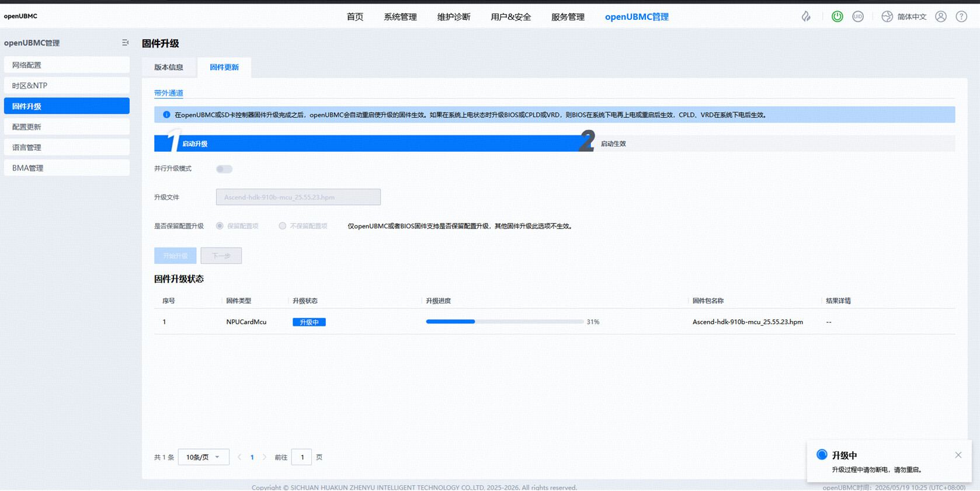This screenshot has height=491, width=980.
Task: Open the 10条/页 page size dropdown
Action: tap(203, 457)
